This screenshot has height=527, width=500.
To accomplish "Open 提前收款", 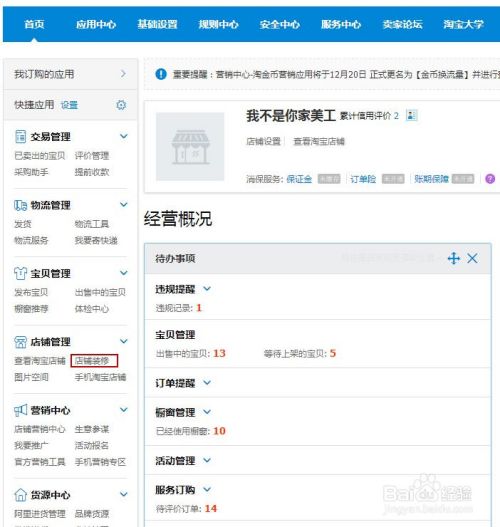I will (92, 172).
